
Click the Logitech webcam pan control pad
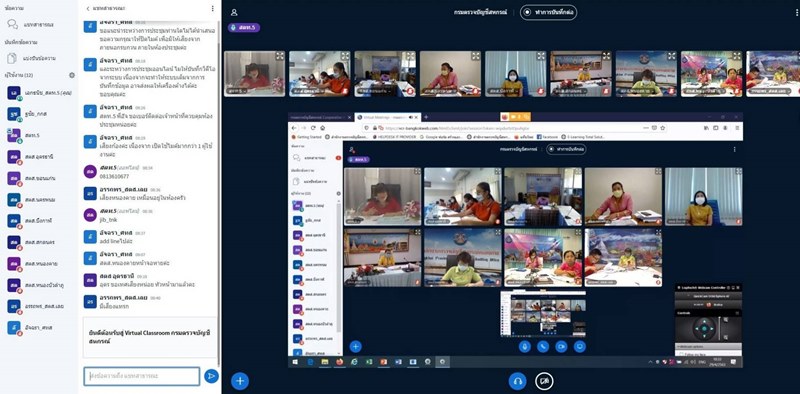(704, 329)
